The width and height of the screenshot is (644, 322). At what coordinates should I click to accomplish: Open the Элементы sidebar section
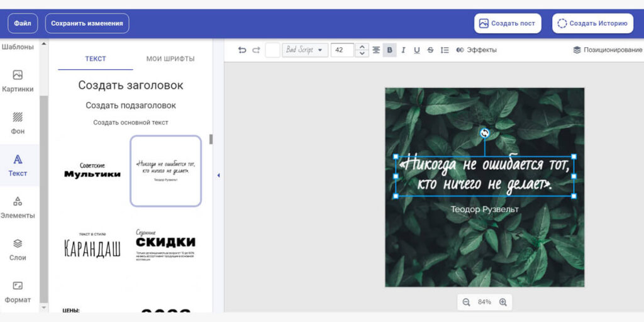[x=18, y=208]
